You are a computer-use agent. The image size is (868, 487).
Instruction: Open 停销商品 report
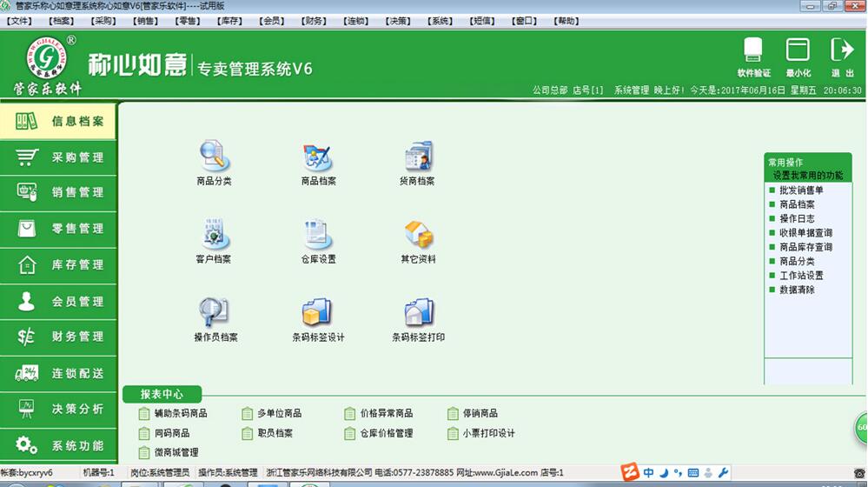click(473, 413)
